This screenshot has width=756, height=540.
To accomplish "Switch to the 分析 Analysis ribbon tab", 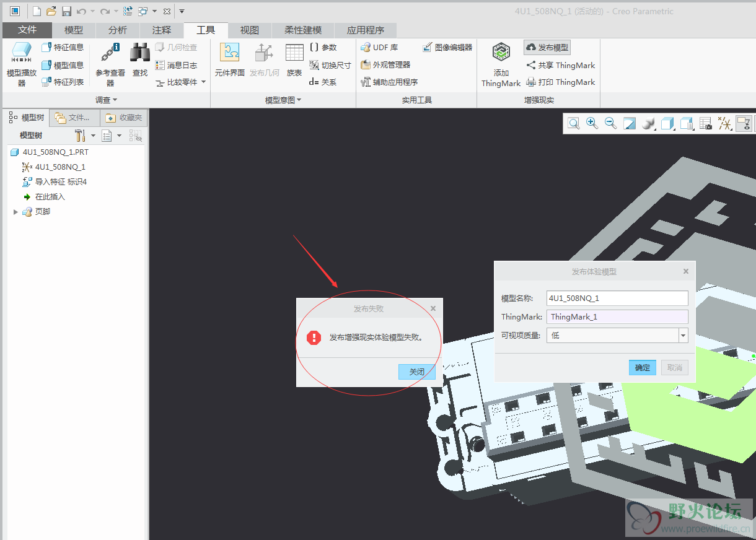I will point(118,30).
